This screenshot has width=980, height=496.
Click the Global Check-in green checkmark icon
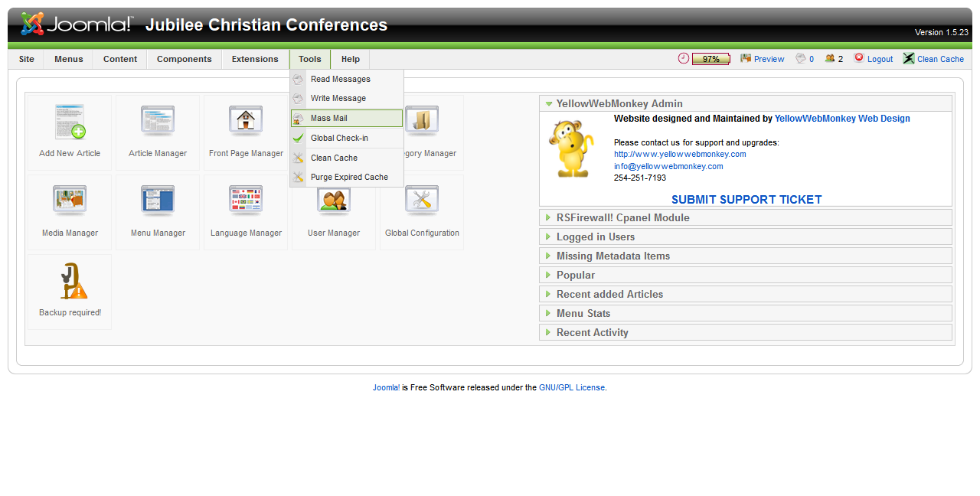tap(299, 139)
